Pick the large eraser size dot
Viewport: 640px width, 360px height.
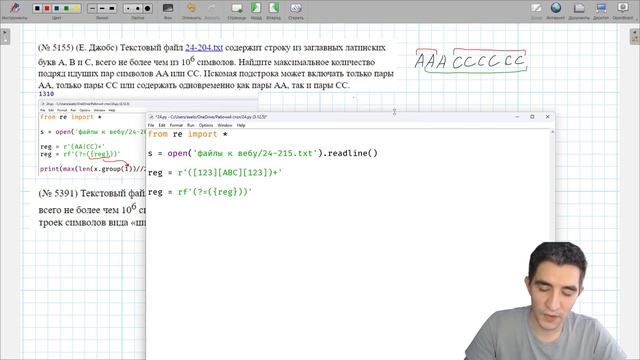tap(148, 8)
